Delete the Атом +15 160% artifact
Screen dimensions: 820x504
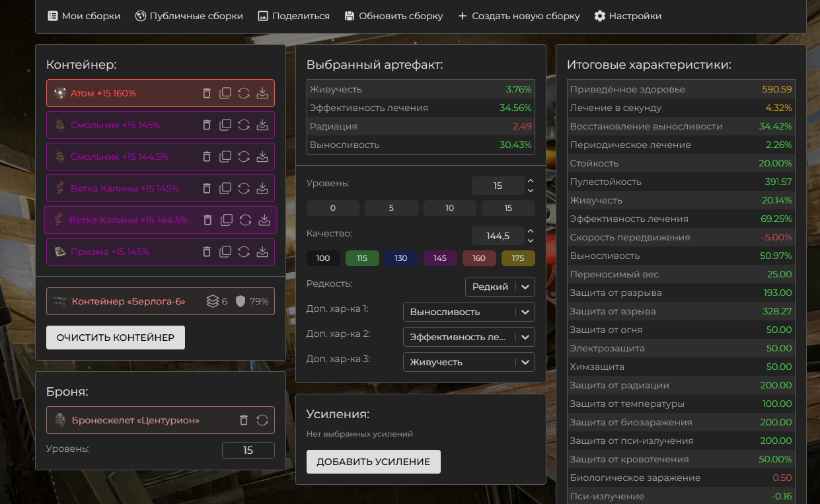pos(207,93)
